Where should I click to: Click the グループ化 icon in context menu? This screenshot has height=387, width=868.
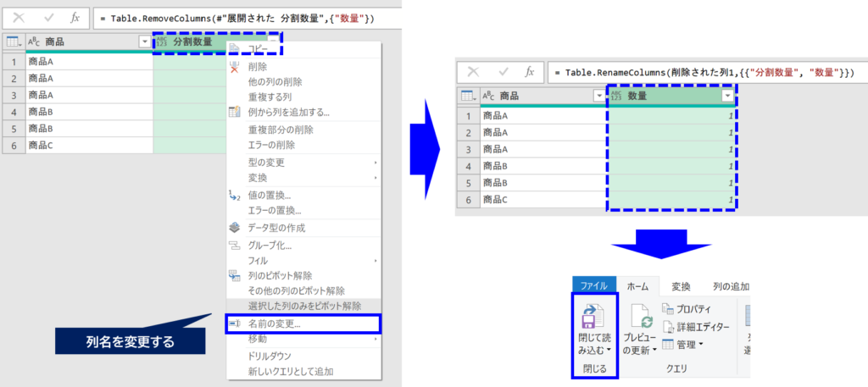coord(235,246)
